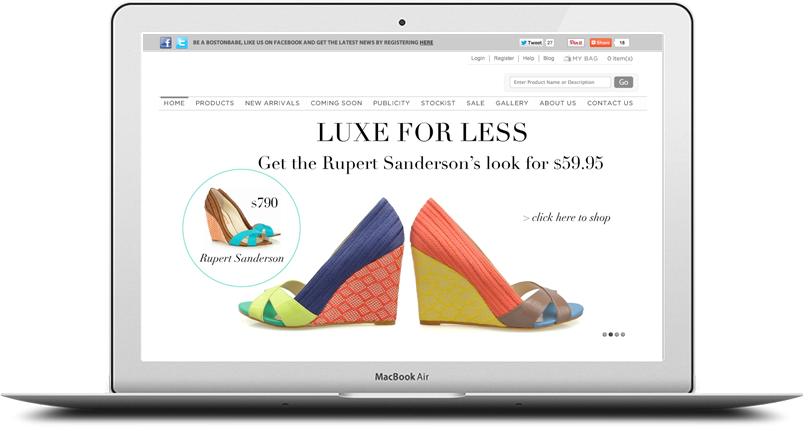Select the fourth slideshow dot
803x428 pixels.
tap(623, 334)
